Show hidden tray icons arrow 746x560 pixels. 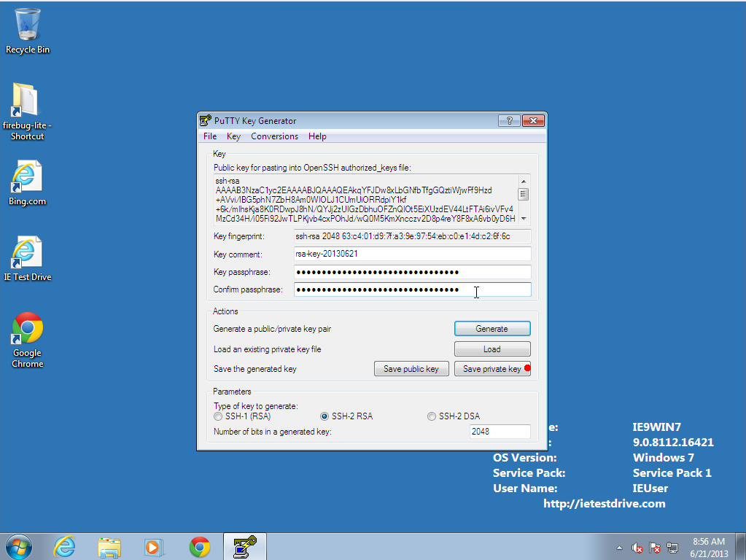tap(619, 548)
